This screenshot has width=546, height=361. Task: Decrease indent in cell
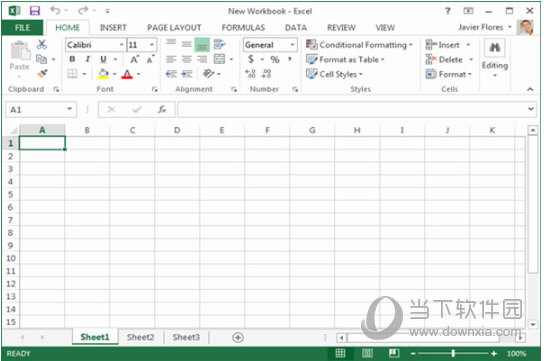click(x=171, y=74)
